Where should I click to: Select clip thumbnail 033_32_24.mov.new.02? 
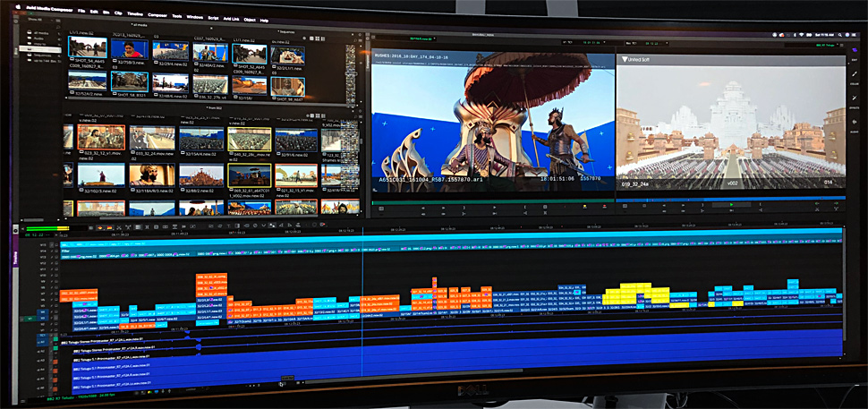pos(152,138)
